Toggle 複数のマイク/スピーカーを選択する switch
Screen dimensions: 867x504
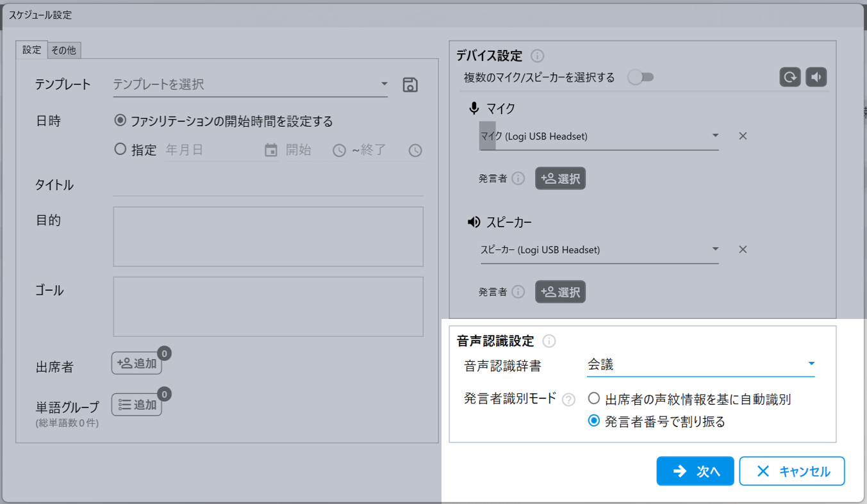[640, 77]
